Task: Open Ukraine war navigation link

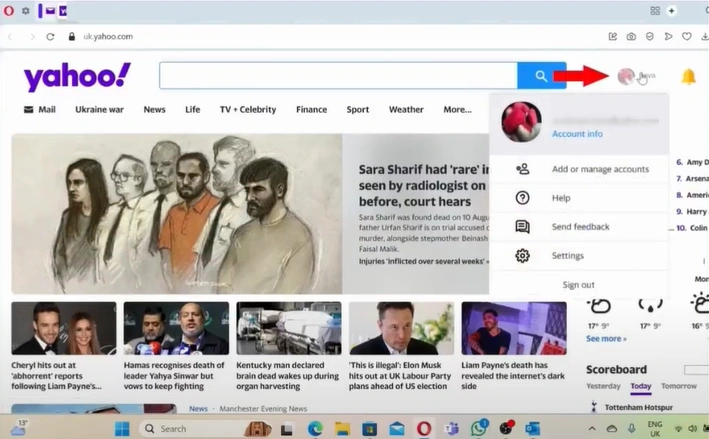Action: 99,109
